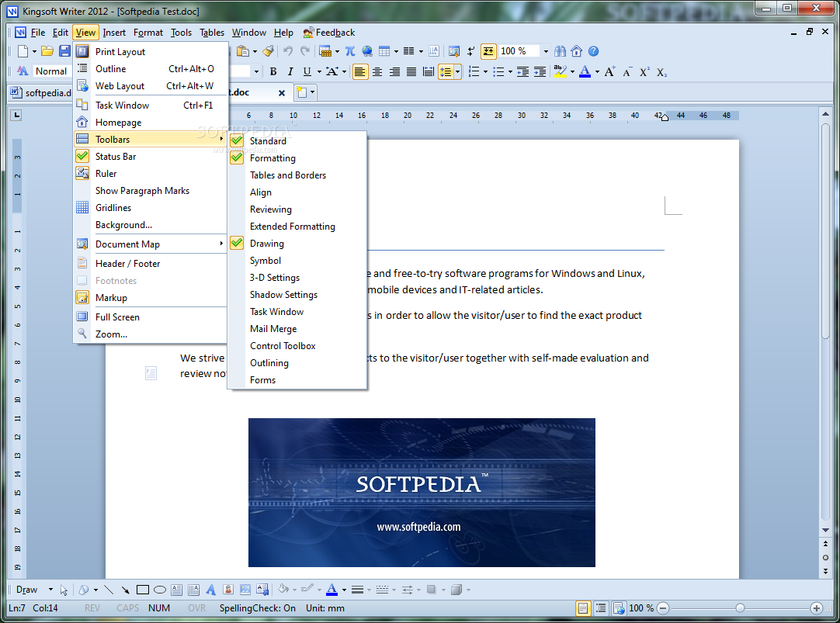Image resolution: width=840 pixels, height=623 pixels.
Task: Click the Homepage house icon in toolbar
Action: coord(576,51)
